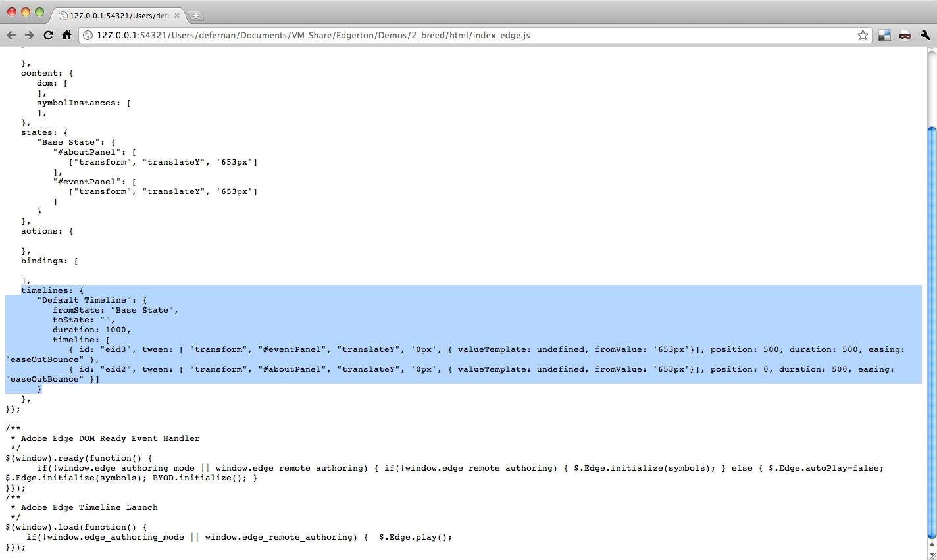Reload the index_edge.js page

coord(48,35)
